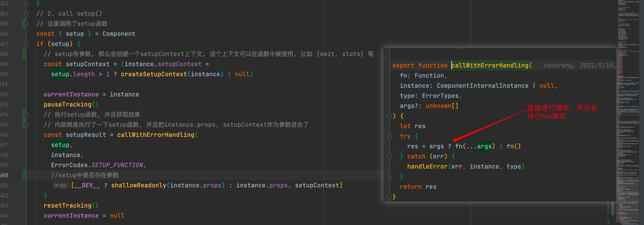The width and height of the screenshot is (644, 225).
Task: Toggle the fold marker below handleError line in popup
Action: [x=390, y=177]
